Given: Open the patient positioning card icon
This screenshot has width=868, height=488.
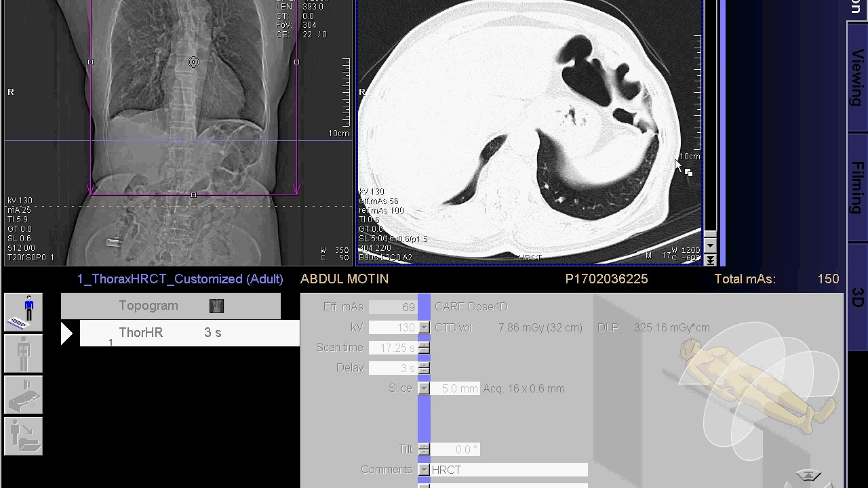Looking at the screenshot, I should tap(24, 312).
